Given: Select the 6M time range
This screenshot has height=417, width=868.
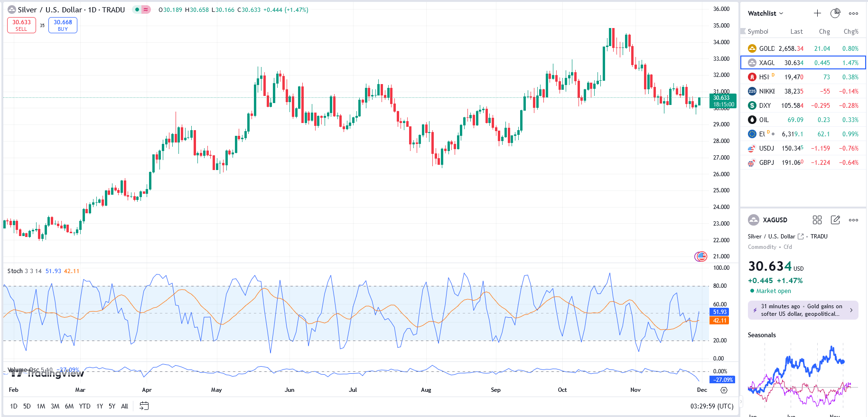Looking at the screenshot, I should pyautogui.click(x=69, y=406).
